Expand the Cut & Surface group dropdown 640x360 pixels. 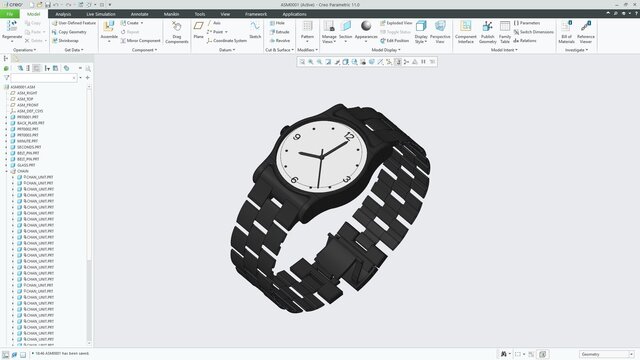[x=280, y=50]
